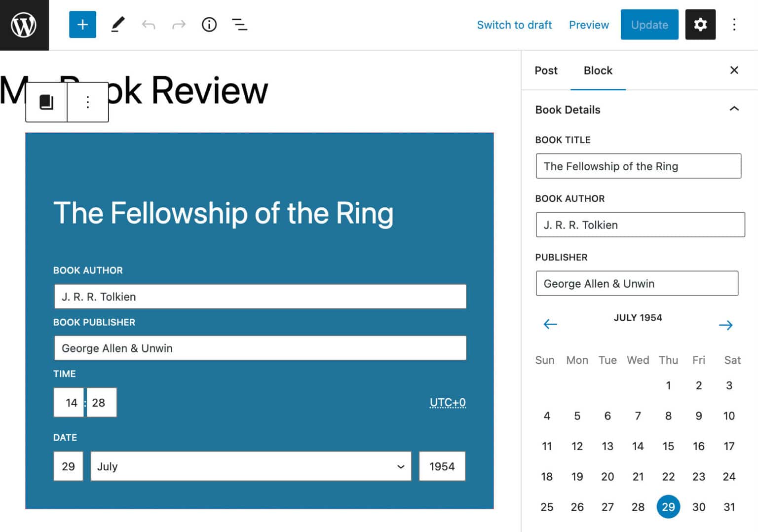Open document details (info icon)
The width and height of the screenshot is (758, 532).
tap(209, 24)
